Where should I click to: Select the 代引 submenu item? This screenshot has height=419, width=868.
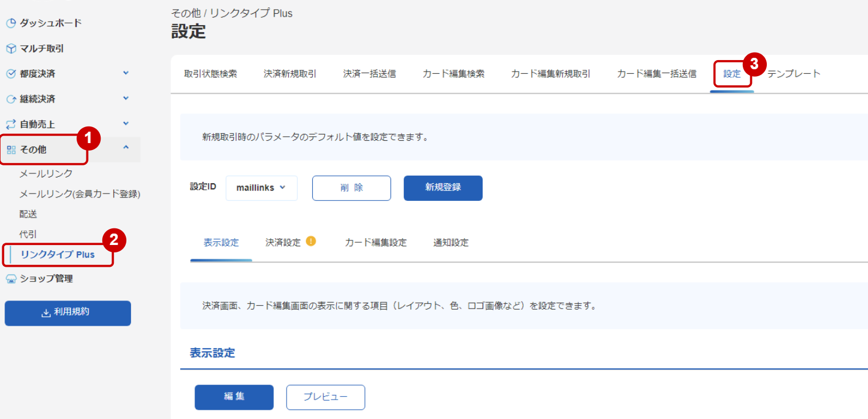pyautogui.click(x=29, y=234)
